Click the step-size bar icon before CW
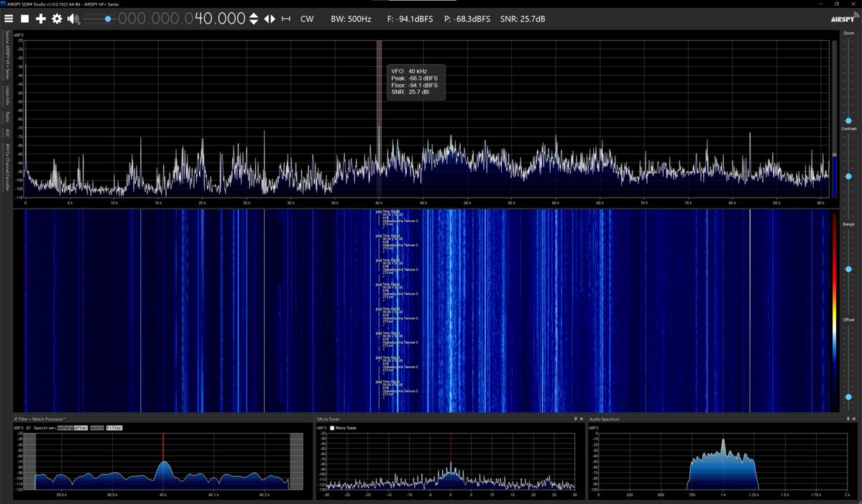Viewport: 862px width, 504px height. (286, 19)
